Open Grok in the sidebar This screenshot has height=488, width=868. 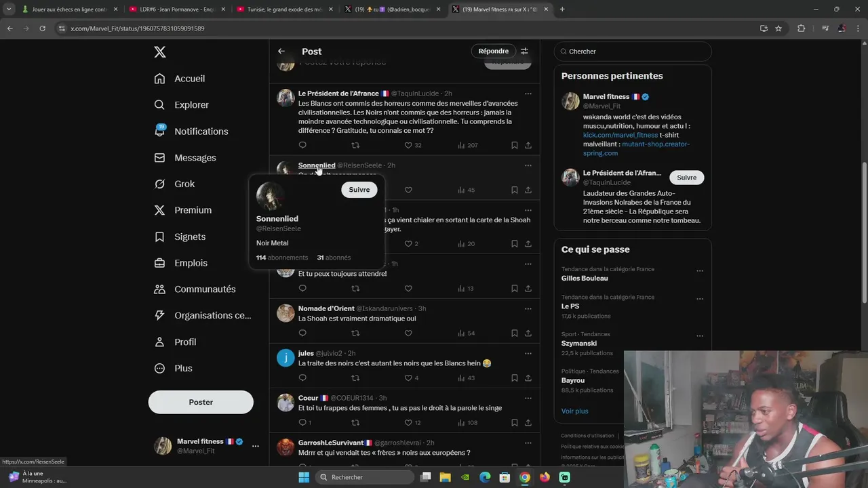(174, 184)
